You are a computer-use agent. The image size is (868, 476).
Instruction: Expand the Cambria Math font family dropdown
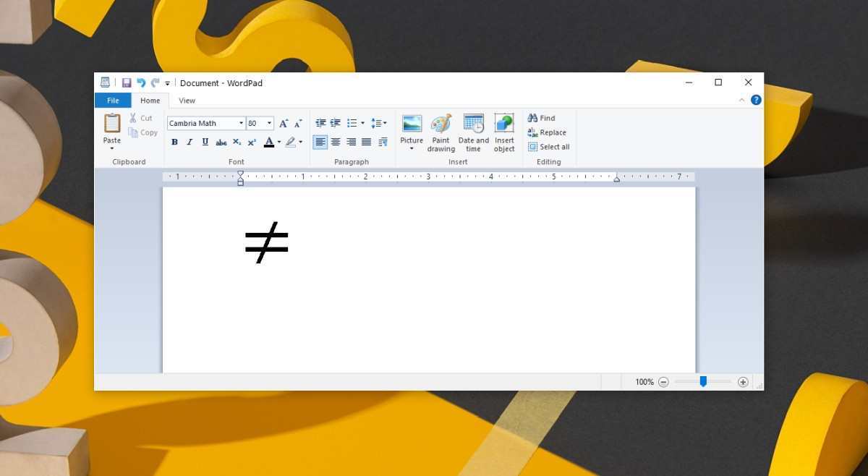[241, 124]
